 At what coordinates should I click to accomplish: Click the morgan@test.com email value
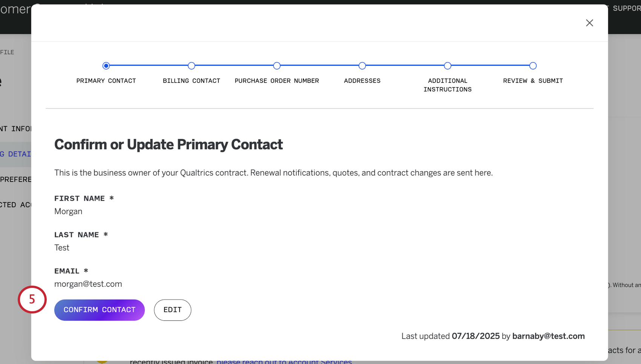[88, 284]
